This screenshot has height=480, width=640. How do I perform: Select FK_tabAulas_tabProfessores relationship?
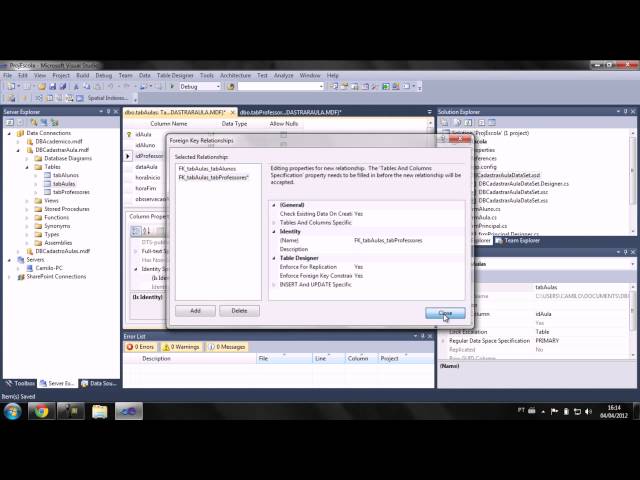[x=213, y=178]
